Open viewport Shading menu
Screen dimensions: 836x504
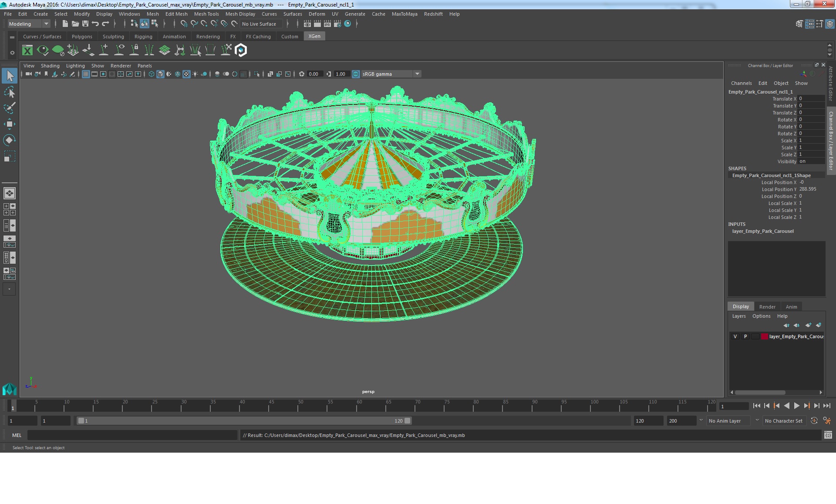(50, 66)
